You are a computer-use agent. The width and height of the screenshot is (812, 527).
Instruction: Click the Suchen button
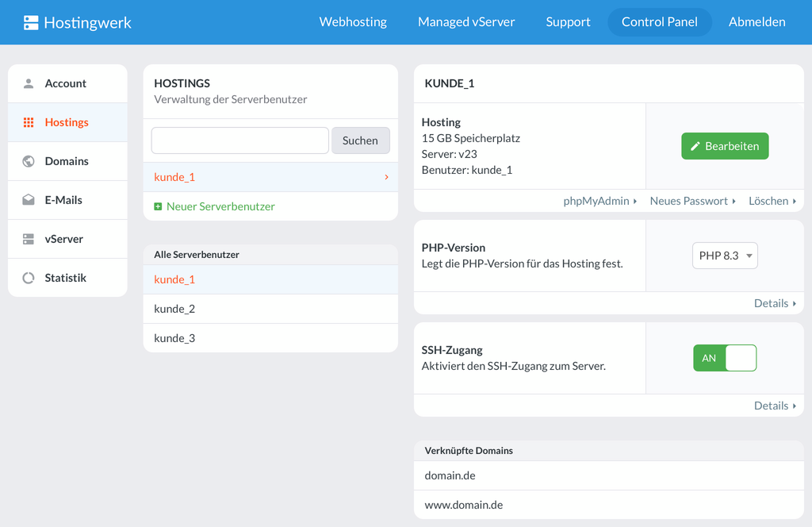coord(361,140)
